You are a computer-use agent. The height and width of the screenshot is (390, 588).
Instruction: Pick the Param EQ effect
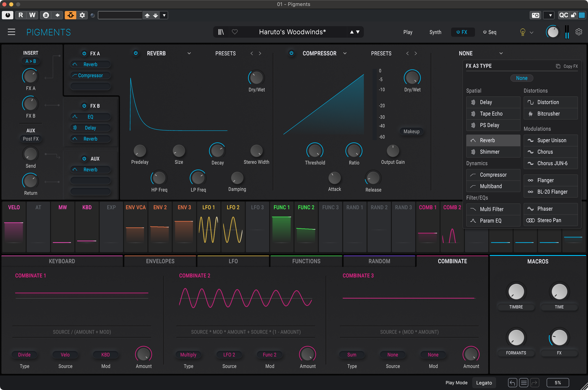(493, 221)
